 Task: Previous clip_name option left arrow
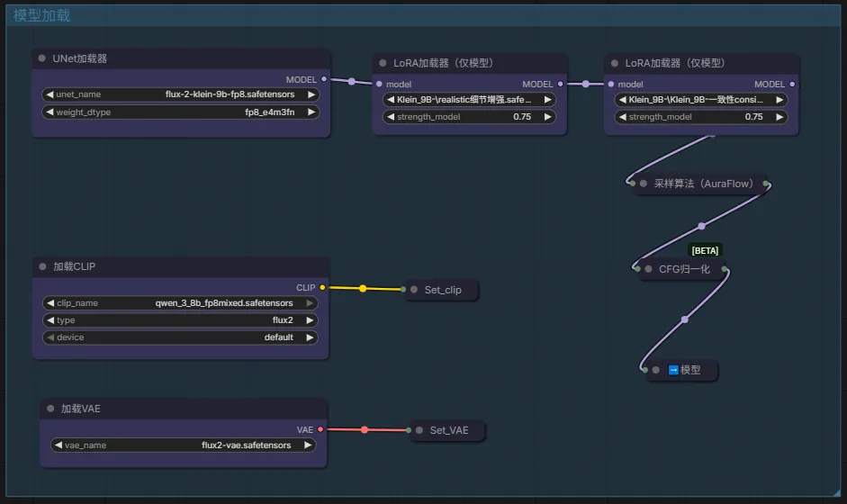tap(50, 303)
